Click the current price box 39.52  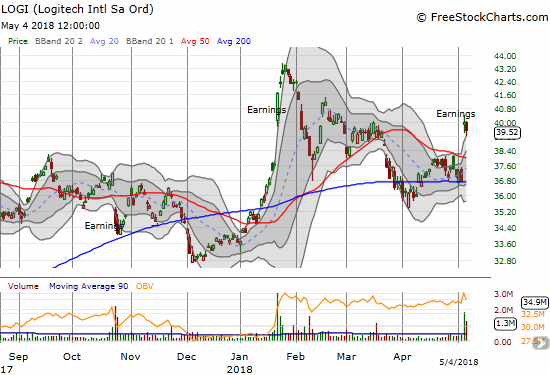coord(507,133)
